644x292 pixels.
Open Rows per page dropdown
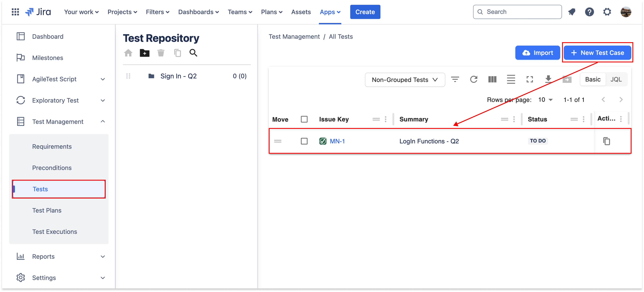coord(545,100)
